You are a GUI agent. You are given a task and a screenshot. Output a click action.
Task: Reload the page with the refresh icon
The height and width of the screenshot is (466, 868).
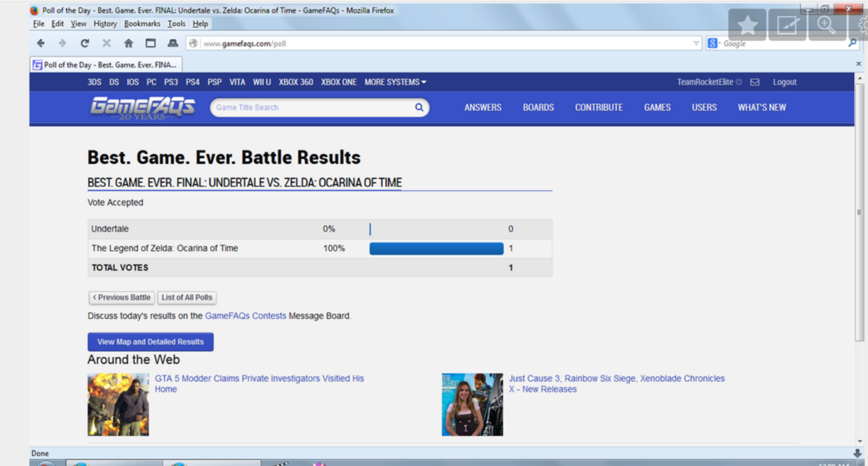pyautogui.click(x=84, y=43)
